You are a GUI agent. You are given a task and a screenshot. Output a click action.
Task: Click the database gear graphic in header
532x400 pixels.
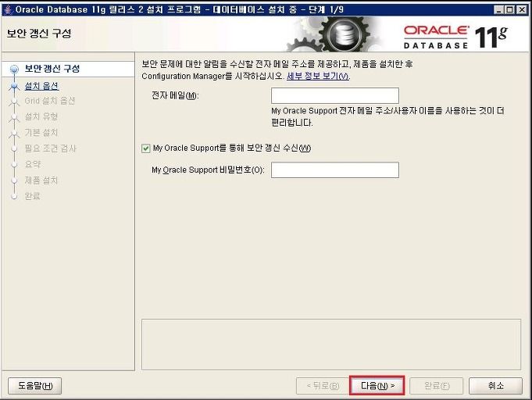click(x=344, y=34)
